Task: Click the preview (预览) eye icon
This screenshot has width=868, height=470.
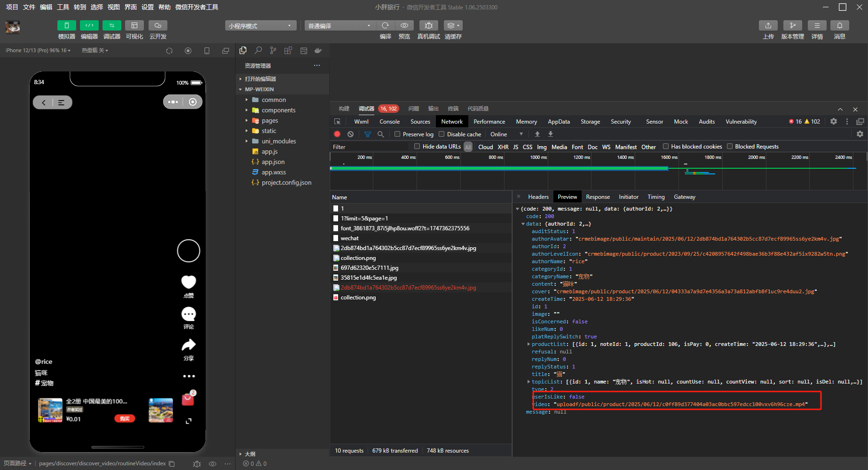Action: click(x=404, y=25)
